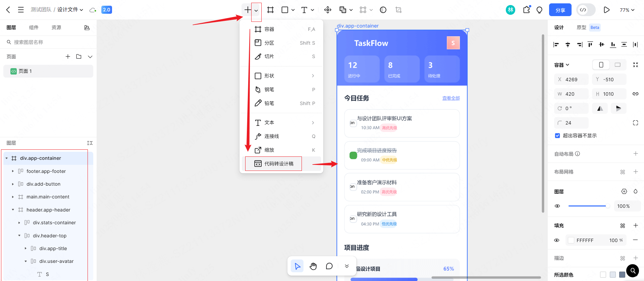Click the frame container tool in toolbar
The height and width of the screenshot is (281, 644).
[270, 10]
